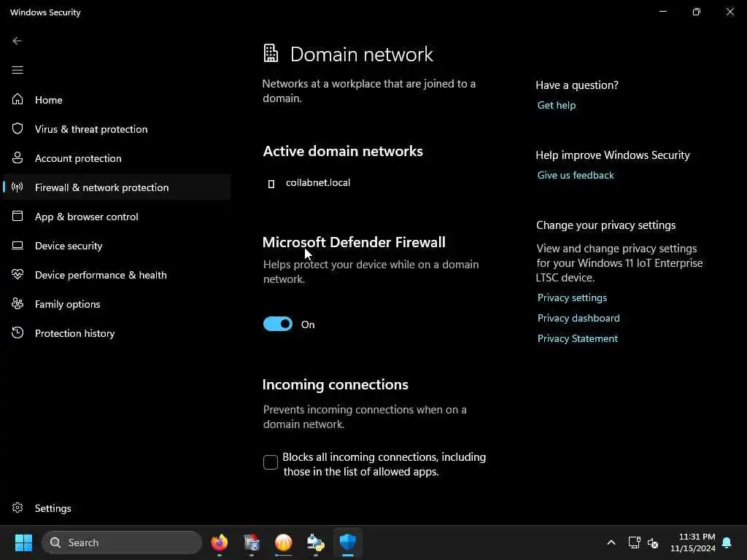Open the Privacy Statement link
Image resolution: width=747 pixels, height=560 pixels.
[x=578, y=338]
